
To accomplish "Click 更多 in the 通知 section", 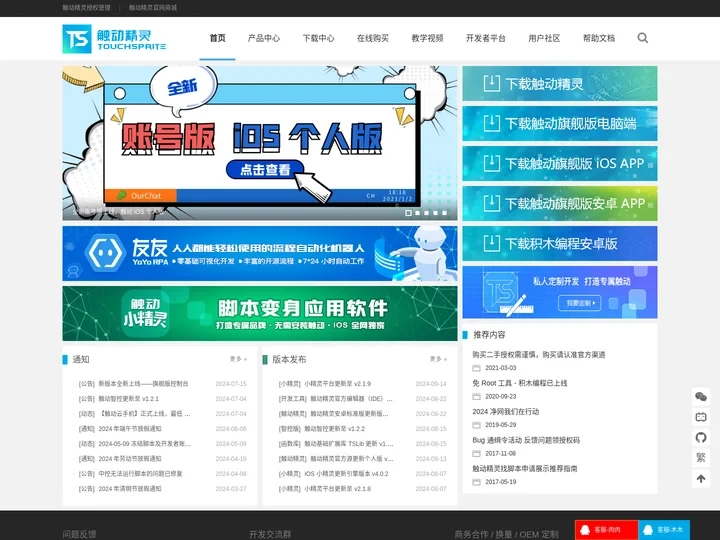I will pyautogui.click(x=238, y=359).
